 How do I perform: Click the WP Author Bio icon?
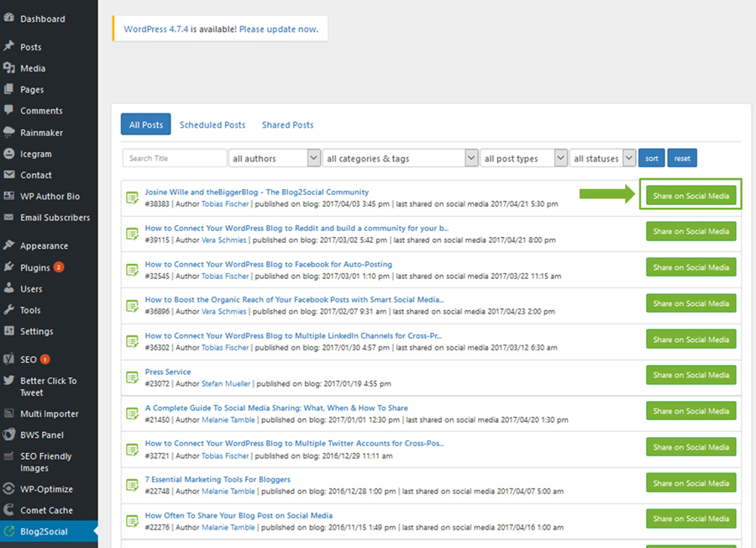[8, 195]
